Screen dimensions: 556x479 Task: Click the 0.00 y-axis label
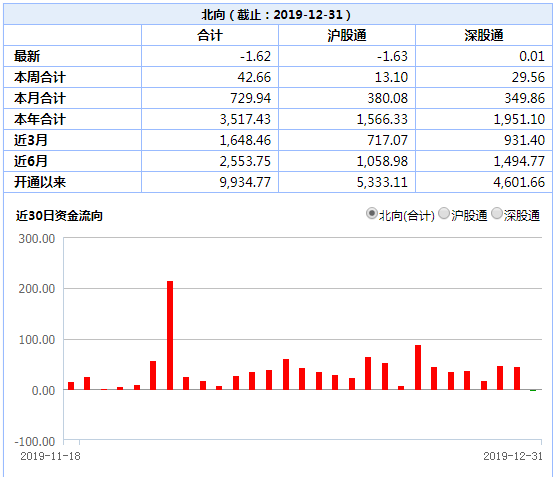pos(43,390)
